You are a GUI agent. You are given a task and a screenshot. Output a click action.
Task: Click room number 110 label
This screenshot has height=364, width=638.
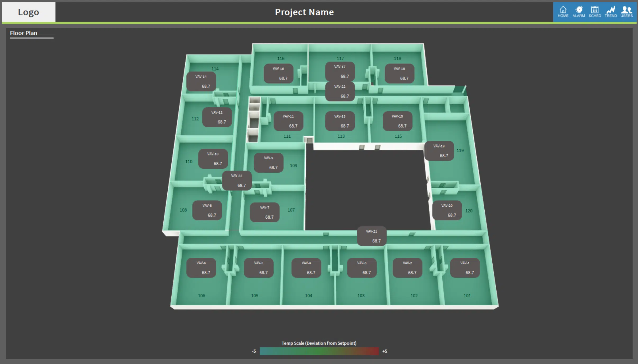pyautogui.click(x=189, y=162)
